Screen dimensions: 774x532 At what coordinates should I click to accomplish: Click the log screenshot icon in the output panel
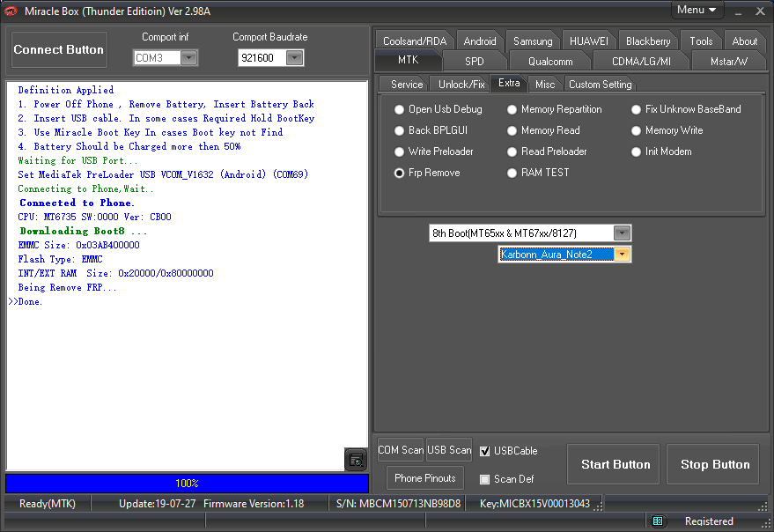356,460
